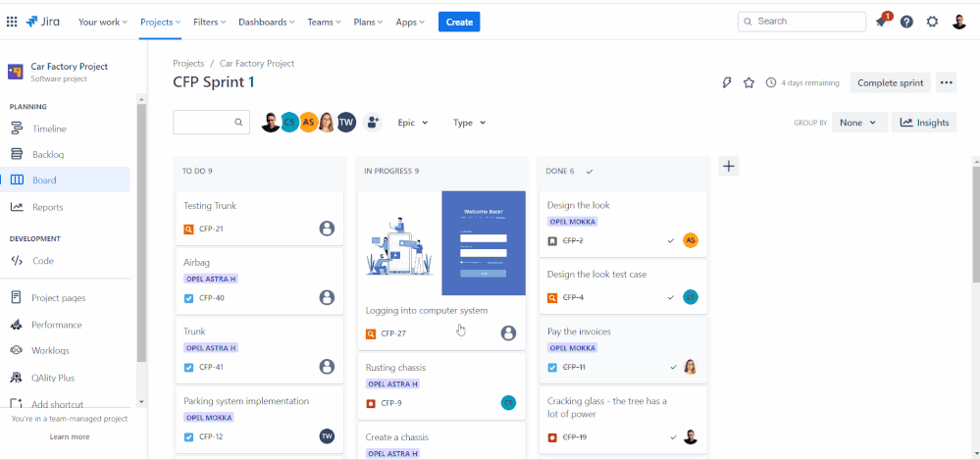This screenshot has width=980, height=460.
Task: Star the CFP Sprint 1 board
Action: point(748,82)
